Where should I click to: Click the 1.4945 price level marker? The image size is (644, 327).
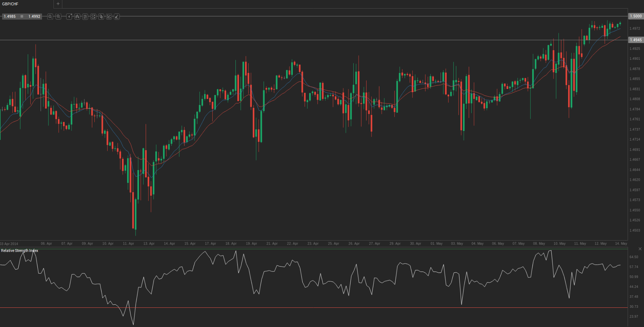pos(635,40)
